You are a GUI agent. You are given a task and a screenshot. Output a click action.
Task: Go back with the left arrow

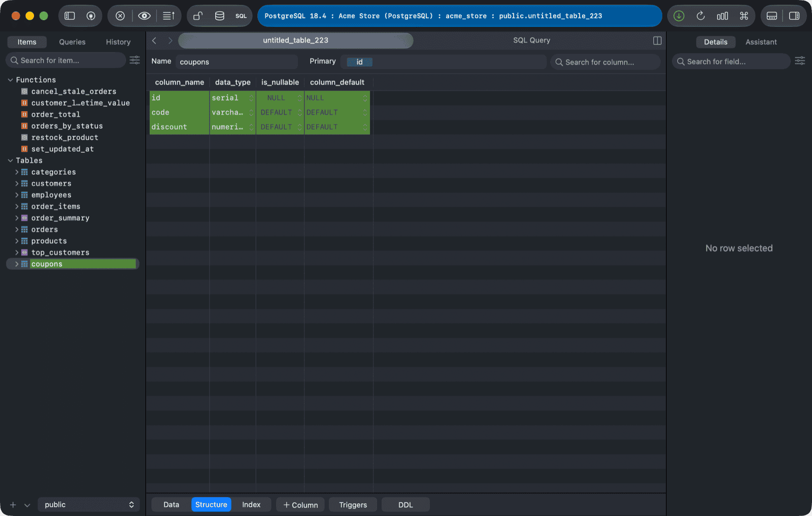[154, 41]
